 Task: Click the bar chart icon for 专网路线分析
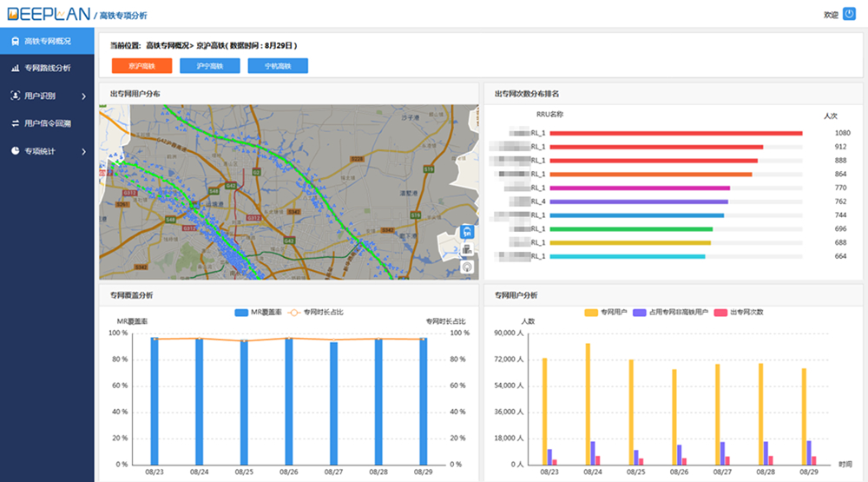point(16,68)
